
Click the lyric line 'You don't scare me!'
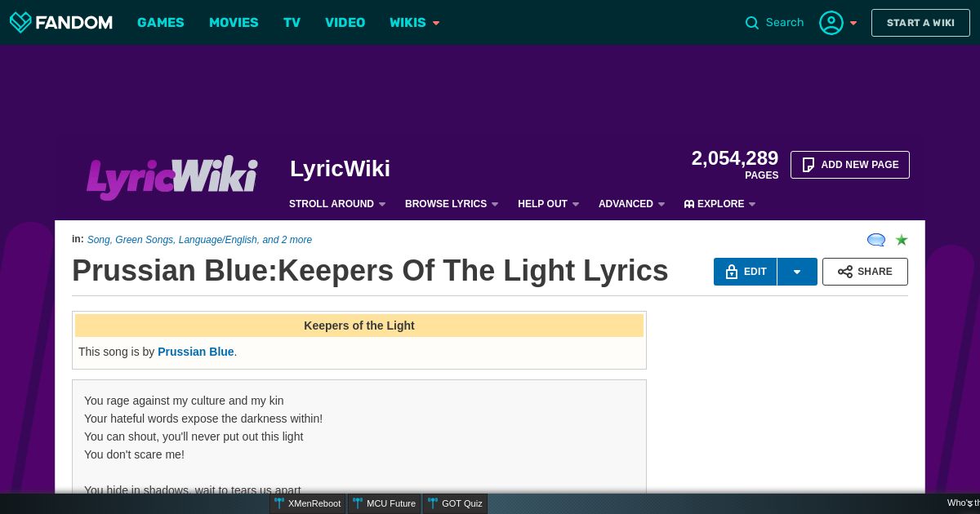pyautogui.click(x=134, y=454)
